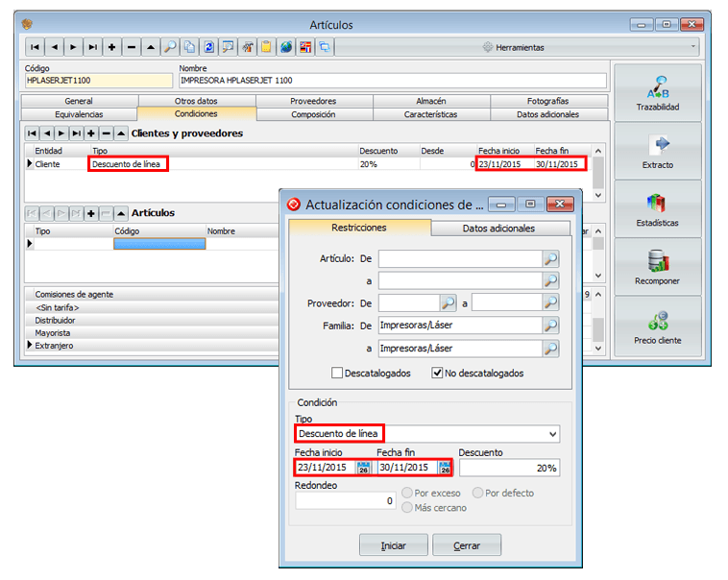Image resolution: width=728 pixels, height=580 pixels.
Task: Click the globe icon in the main toolbar
Action: 285,46
